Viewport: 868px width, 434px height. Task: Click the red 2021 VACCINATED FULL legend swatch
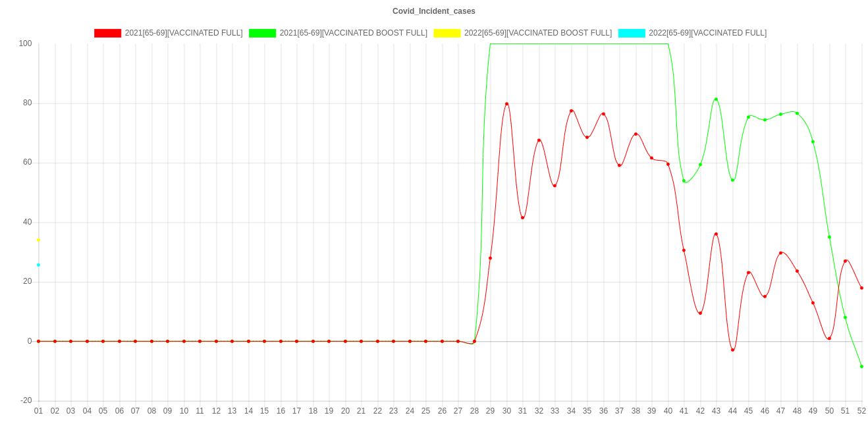coord(107,33)
